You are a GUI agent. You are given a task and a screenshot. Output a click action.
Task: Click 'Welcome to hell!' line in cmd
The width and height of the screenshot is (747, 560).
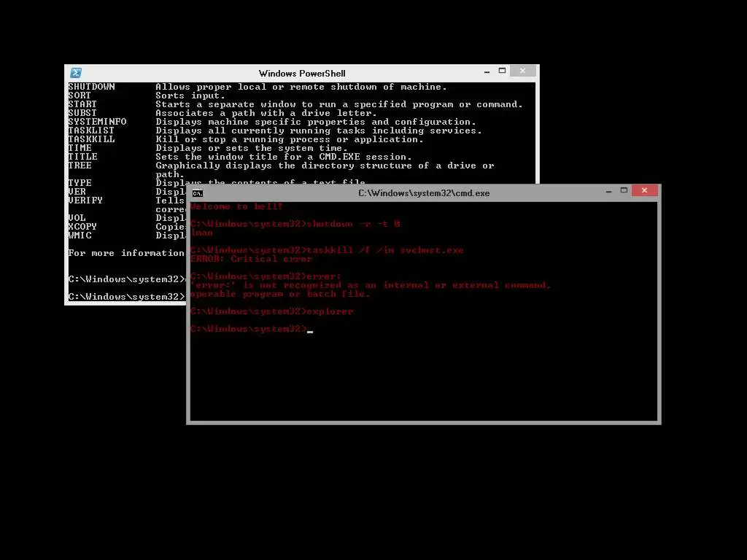pos(237,206)
